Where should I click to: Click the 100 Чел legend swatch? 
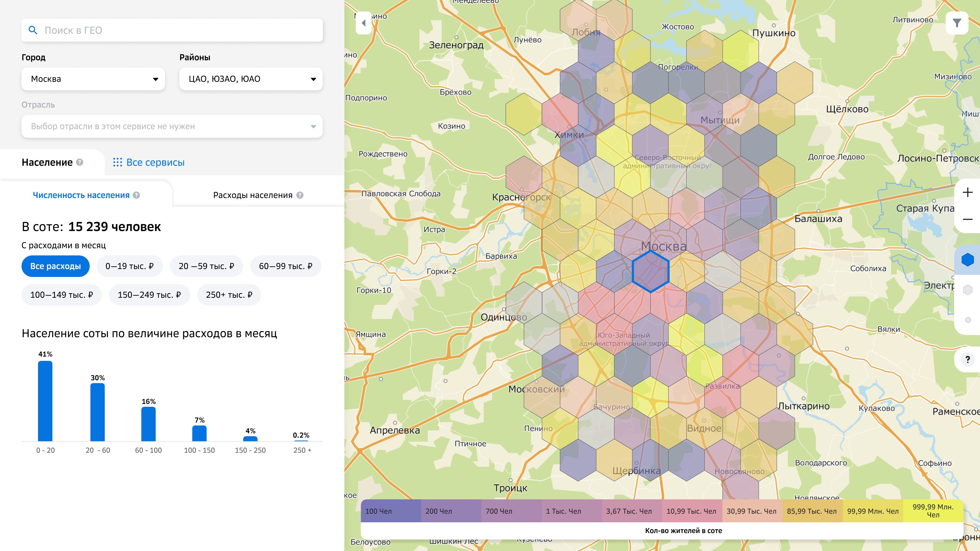(x=391, y=511)
